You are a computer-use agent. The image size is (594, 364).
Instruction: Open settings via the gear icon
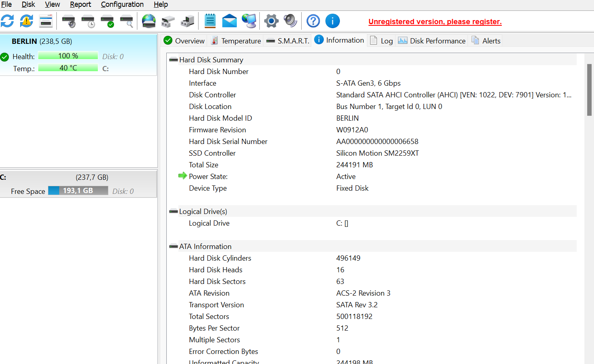coord(271,21)
